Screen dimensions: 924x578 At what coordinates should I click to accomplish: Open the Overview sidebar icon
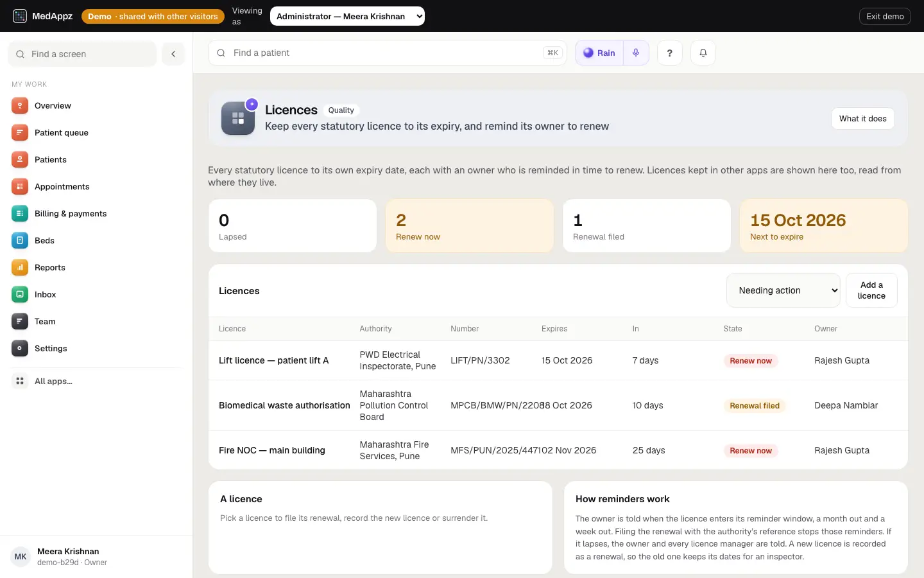20,106
